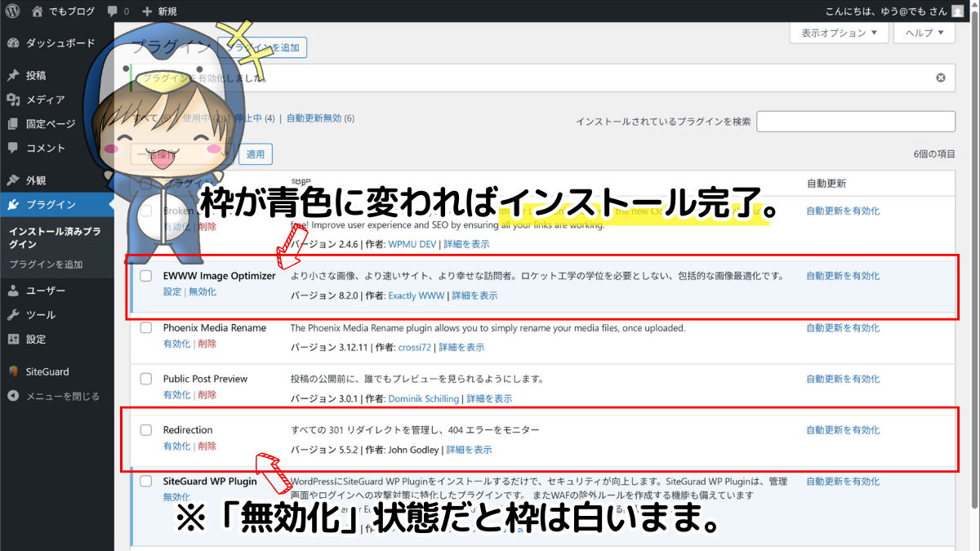This screenshot has height=551, width=980.
Task: Check the Redirection plugin checkbox
Action: [x=146, y=430]
